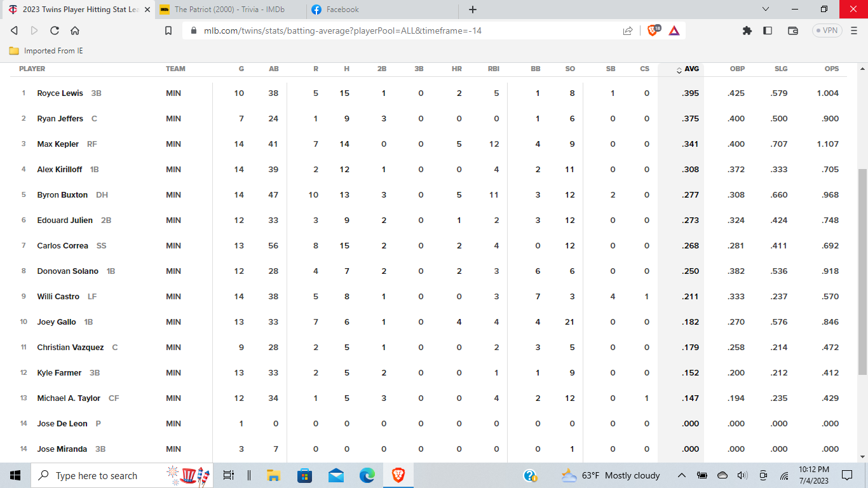The width and height of the screenshot is (868, 488).
Task: Toggle the Brave VPN button
Action: point(827,30)
